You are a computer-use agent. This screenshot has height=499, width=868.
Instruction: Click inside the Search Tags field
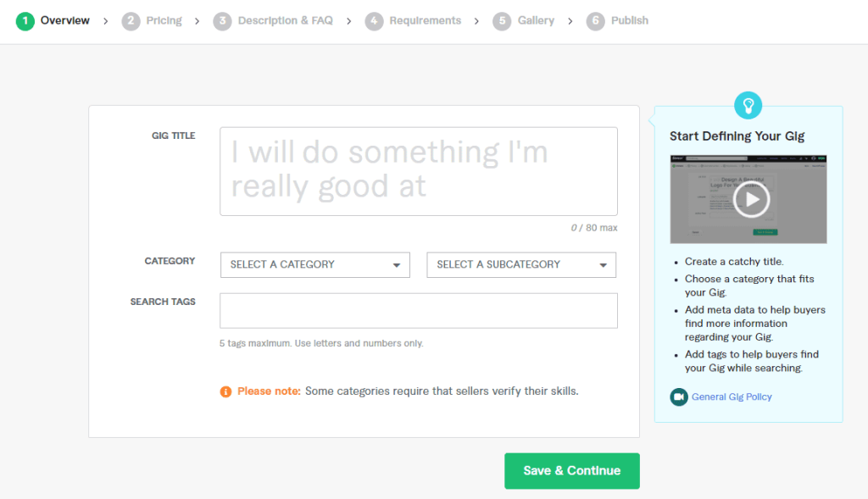pyautogui.click(x=418, y=310)
